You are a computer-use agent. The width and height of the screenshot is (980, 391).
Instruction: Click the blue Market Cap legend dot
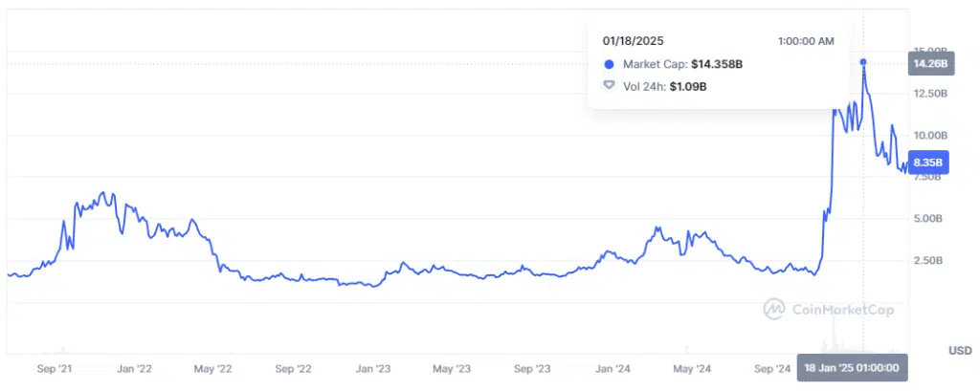click(x=610, y=64)
